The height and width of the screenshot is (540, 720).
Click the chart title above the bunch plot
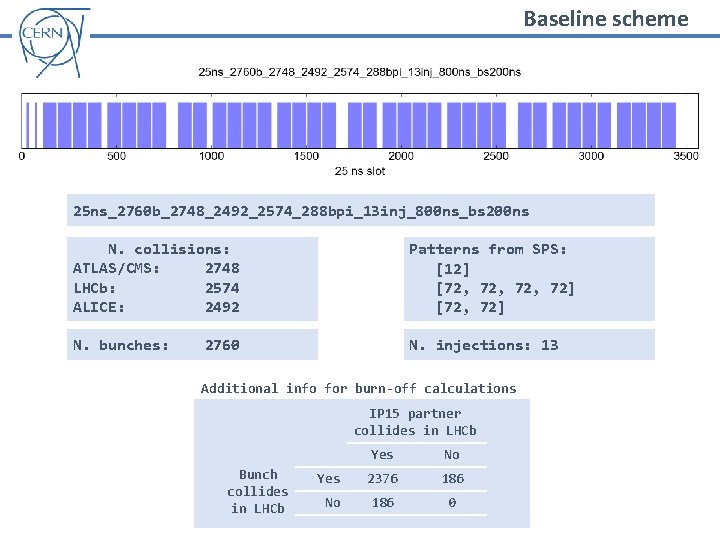point(360,72)
